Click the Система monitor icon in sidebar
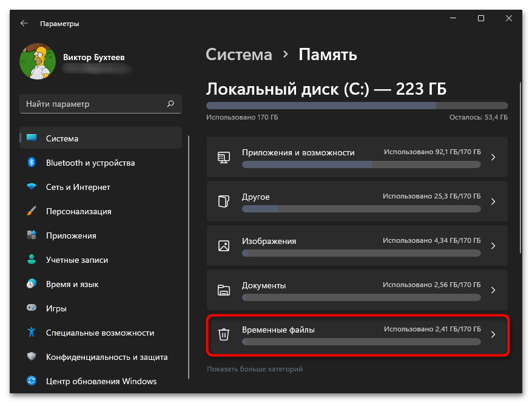 pyautogui.click(x=32, y=138)
